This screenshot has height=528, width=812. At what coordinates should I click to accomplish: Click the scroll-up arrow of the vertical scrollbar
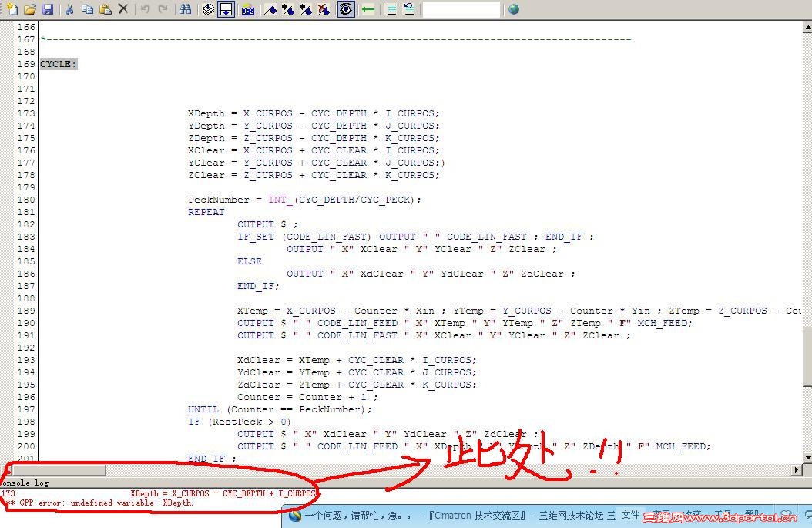tap(807, 26)
